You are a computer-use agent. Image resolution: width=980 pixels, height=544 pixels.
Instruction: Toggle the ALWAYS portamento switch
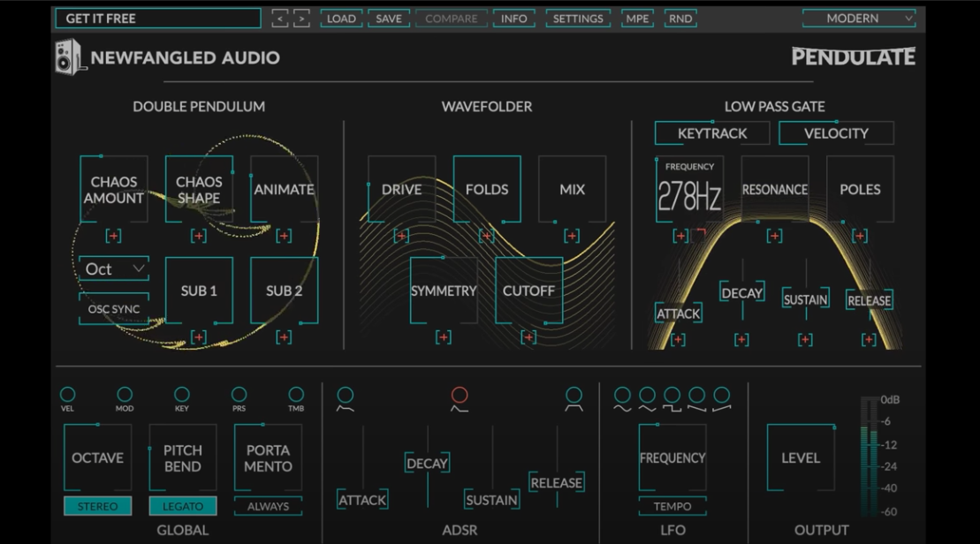268,506
